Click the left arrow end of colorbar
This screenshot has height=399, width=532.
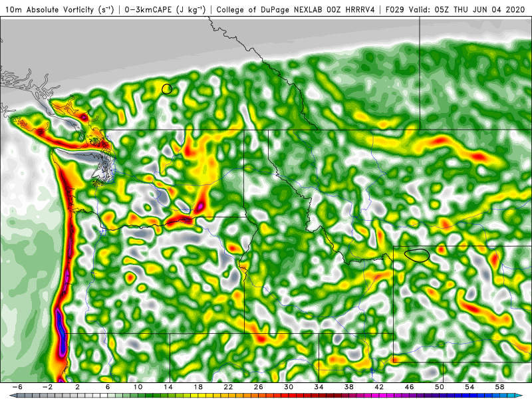[13, 396]
